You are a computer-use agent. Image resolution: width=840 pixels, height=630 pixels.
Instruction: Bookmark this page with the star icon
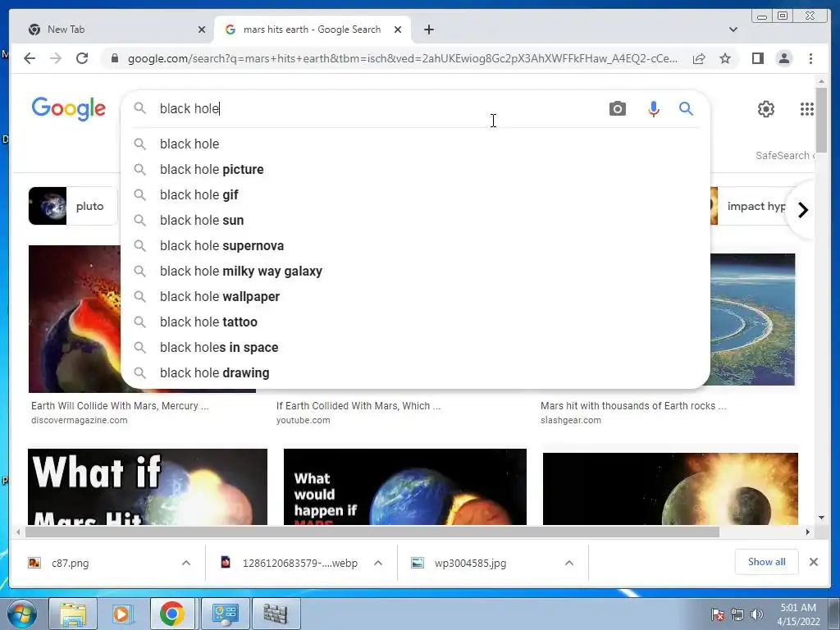(725, 58)
